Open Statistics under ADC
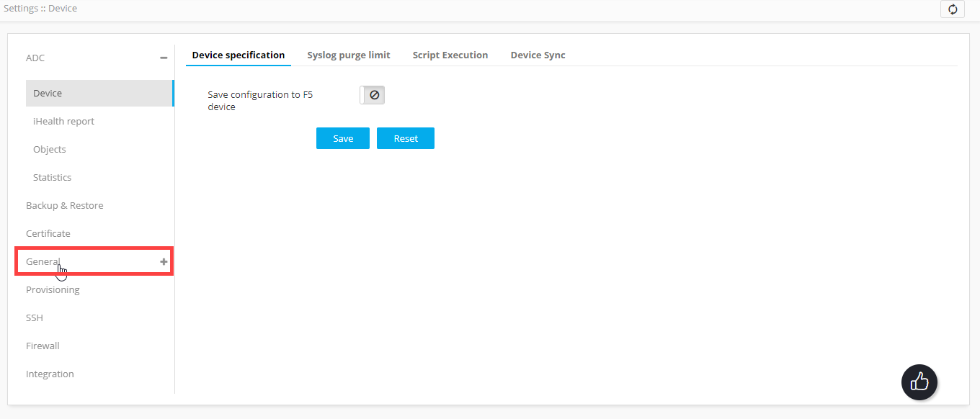 53,178
